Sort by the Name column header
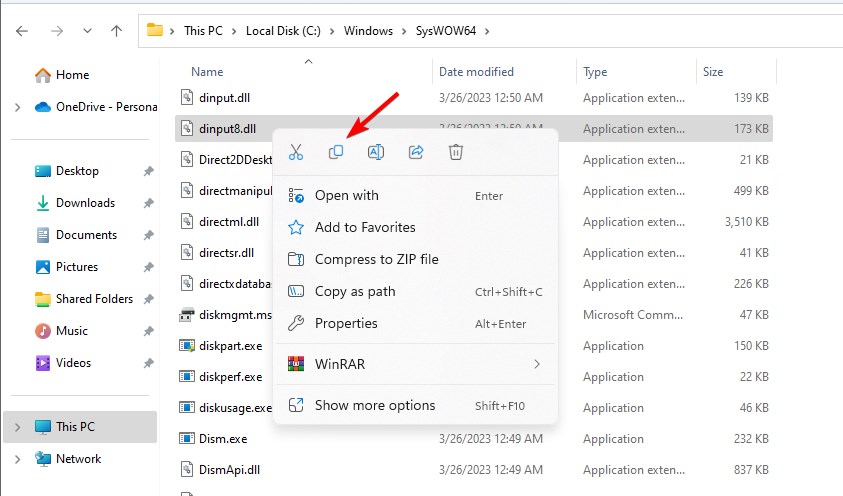Viewport: 843px width, 496px height. click(x=207, y=72)
